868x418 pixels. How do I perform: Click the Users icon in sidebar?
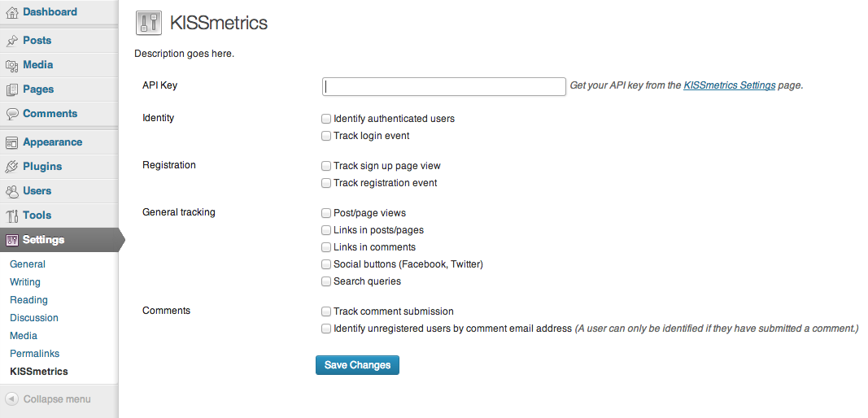tap(11, 191)
